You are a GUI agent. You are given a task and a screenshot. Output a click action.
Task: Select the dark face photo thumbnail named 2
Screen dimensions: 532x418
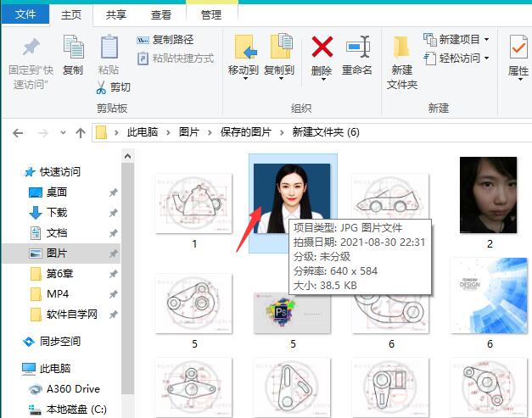[x=488, y=195]
